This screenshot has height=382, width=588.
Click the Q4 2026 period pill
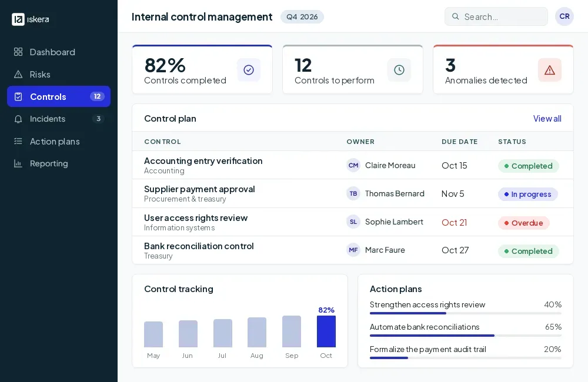click(x=302, y=17)
